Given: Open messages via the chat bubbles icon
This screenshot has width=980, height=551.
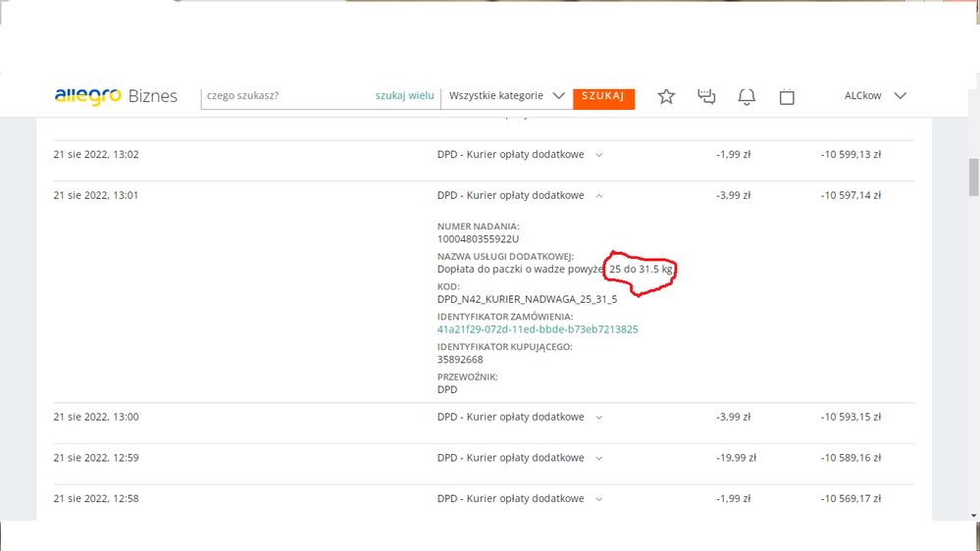Looking at the screenshot, I should 706,96.
